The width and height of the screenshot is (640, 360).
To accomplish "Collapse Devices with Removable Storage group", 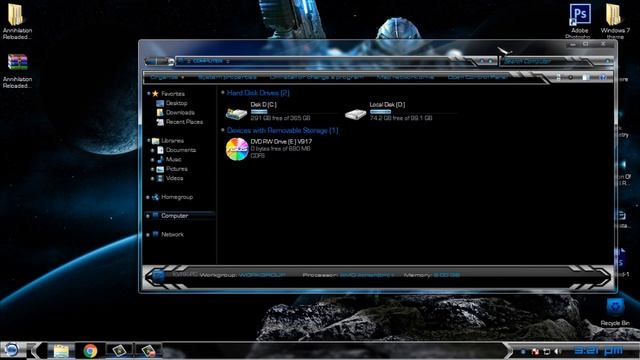I will [x=223, y=130].
